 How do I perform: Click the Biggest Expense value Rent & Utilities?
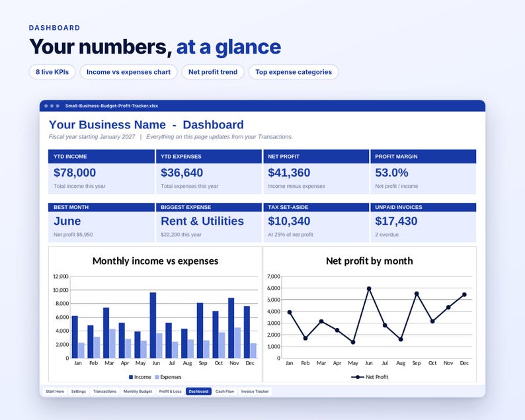[x=202, y=221]
